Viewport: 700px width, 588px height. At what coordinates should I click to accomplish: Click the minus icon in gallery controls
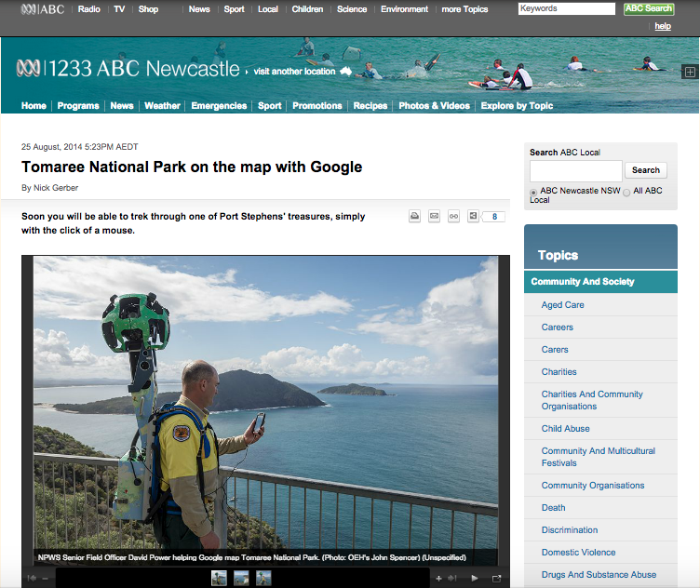[x=45, y=579]
